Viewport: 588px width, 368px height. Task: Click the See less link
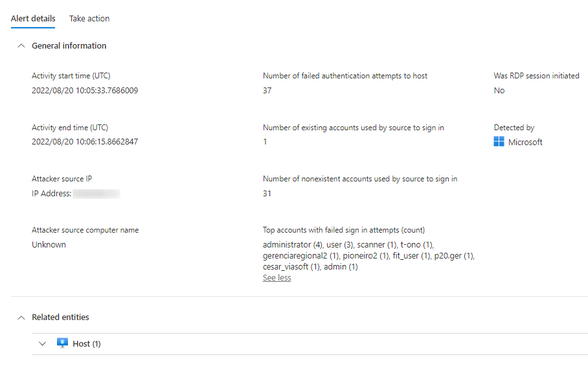(x=277, y=278)
